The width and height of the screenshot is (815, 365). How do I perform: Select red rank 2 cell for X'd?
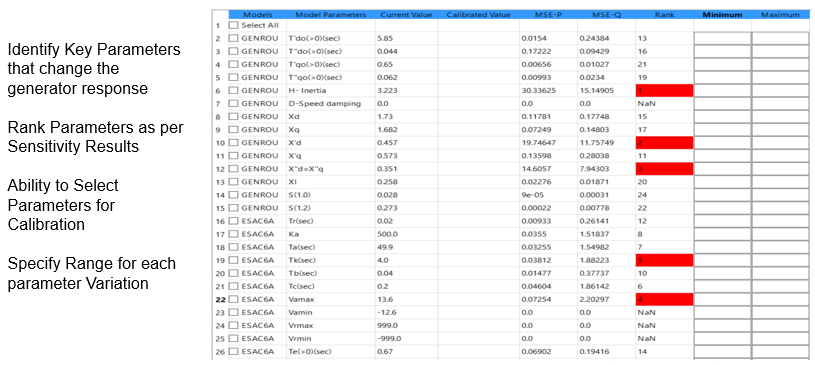pyautogui.click(x=664, y=142)
